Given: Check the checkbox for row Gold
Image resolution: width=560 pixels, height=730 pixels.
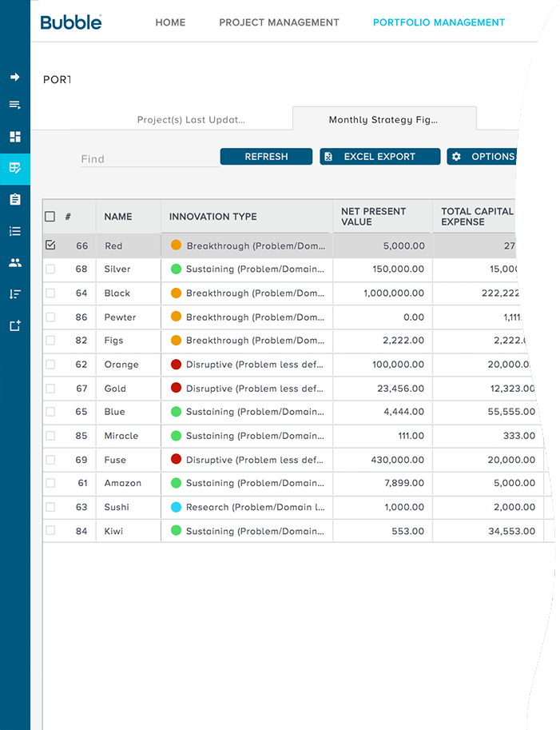Looking at the screenshot, I should pyautogui.click(x=50, y=389).
